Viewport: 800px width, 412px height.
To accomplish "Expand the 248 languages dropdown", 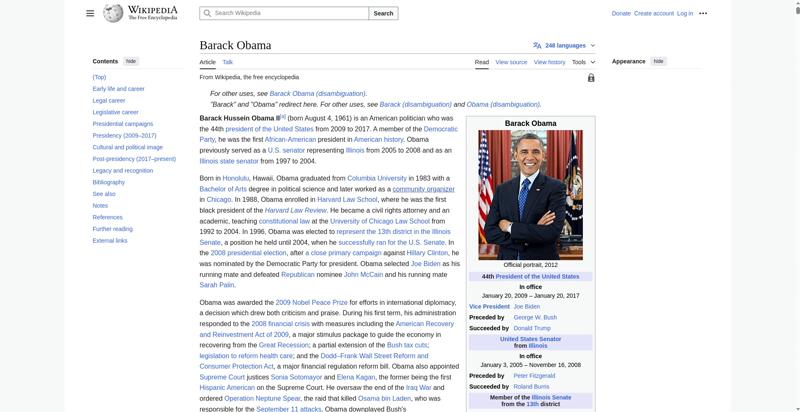I will point(564,45).
